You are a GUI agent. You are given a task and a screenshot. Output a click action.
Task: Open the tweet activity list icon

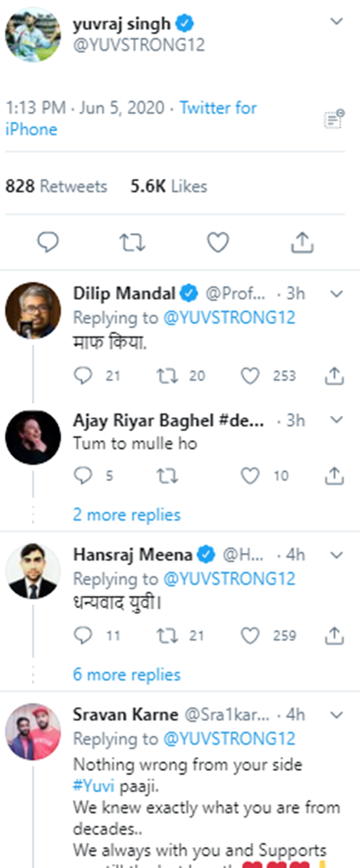[x=334, y=119]
